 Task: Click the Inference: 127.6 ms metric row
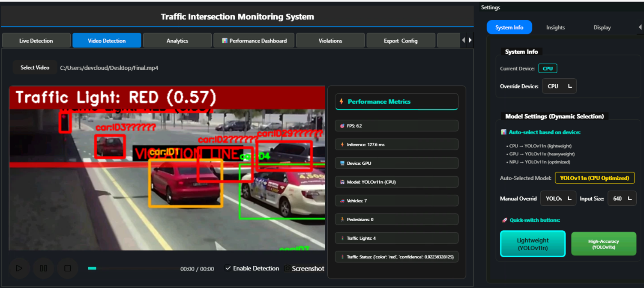pyautogui.click(x=397, y=145)
